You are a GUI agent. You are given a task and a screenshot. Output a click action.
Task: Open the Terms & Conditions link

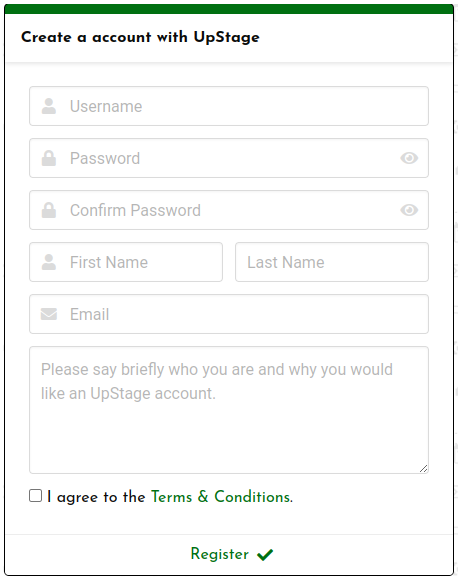(222, 497)
